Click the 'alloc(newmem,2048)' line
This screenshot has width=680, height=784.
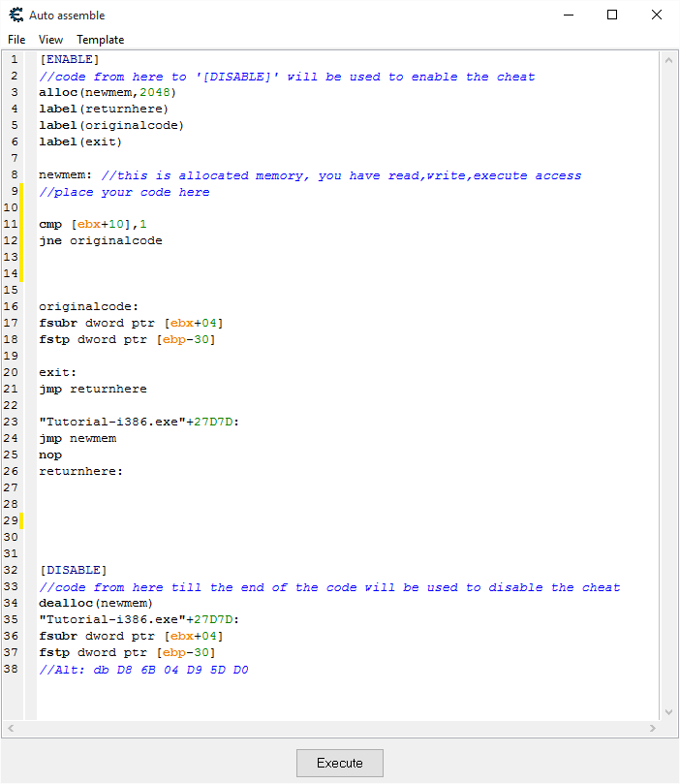(x=108, y=92)
